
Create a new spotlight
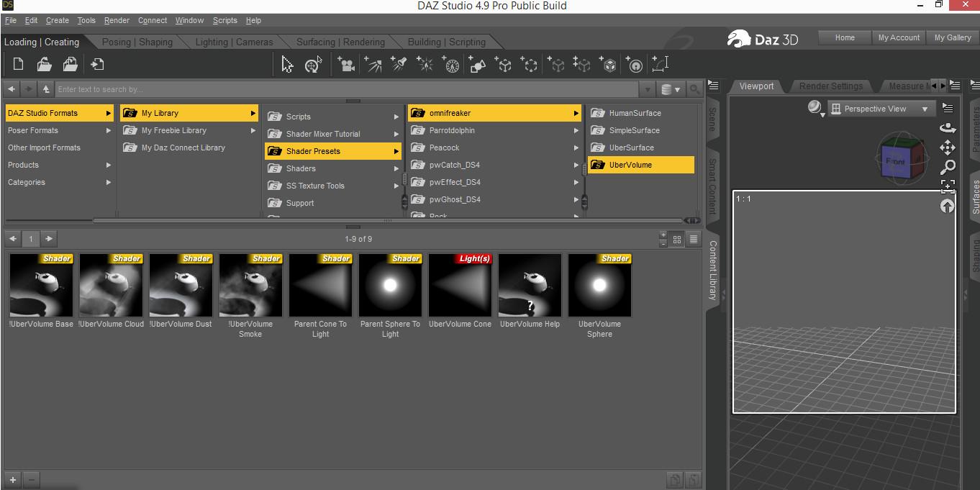(x=398, y=65)
